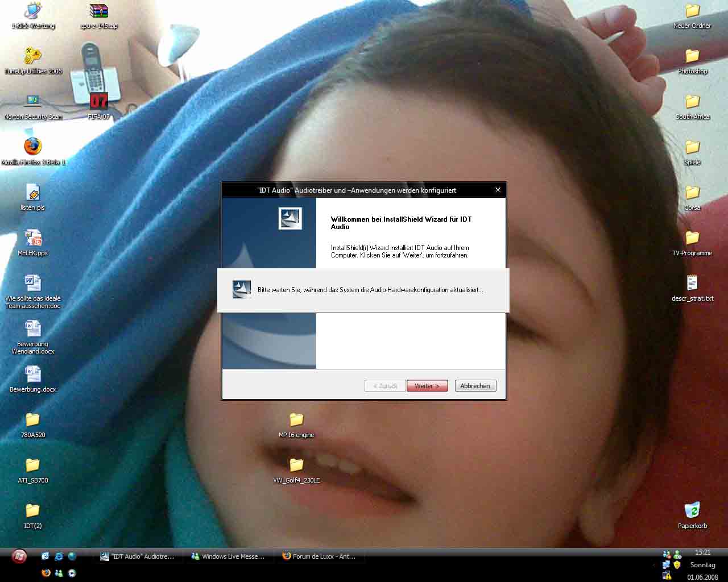Click the green Messenger contact tray icon
728x582 pixels.
[x=677, y=554]
